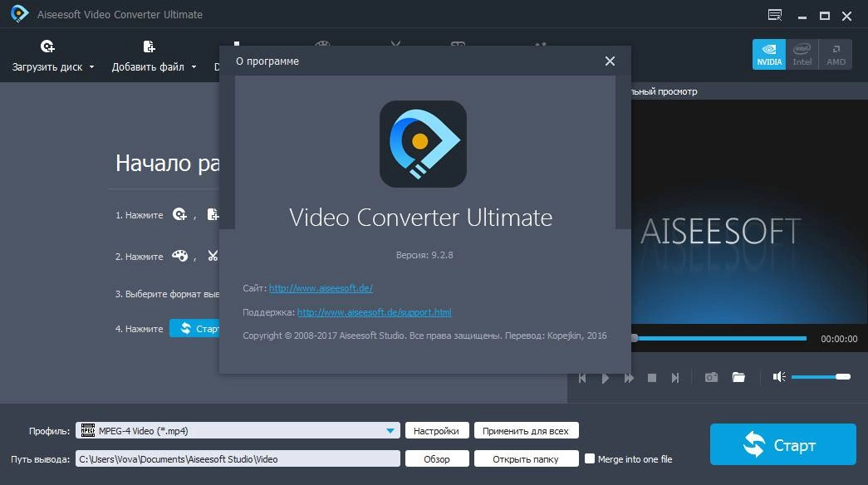Skip to next frame in preview
The image size is (868, 485).
click(674, 378)
